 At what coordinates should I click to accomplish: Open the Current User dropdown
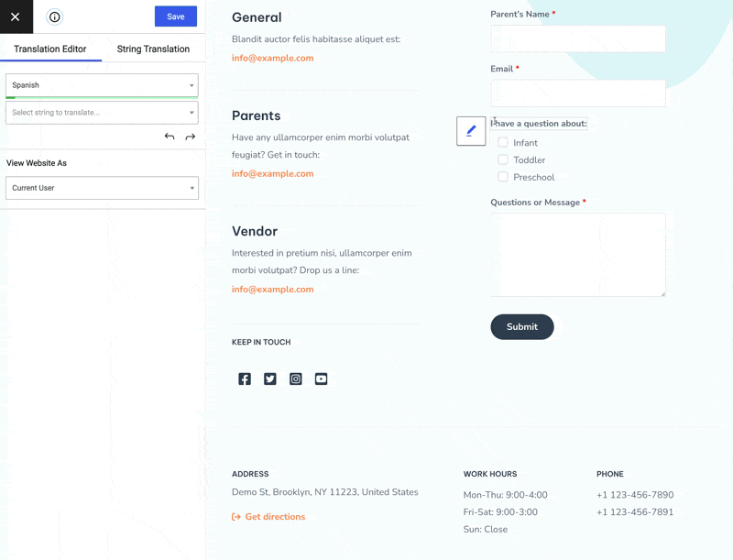(102, 188)
